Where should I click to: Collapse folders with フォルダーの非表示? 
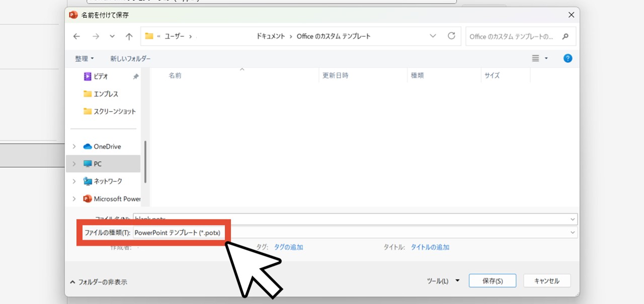pos(99,282)
